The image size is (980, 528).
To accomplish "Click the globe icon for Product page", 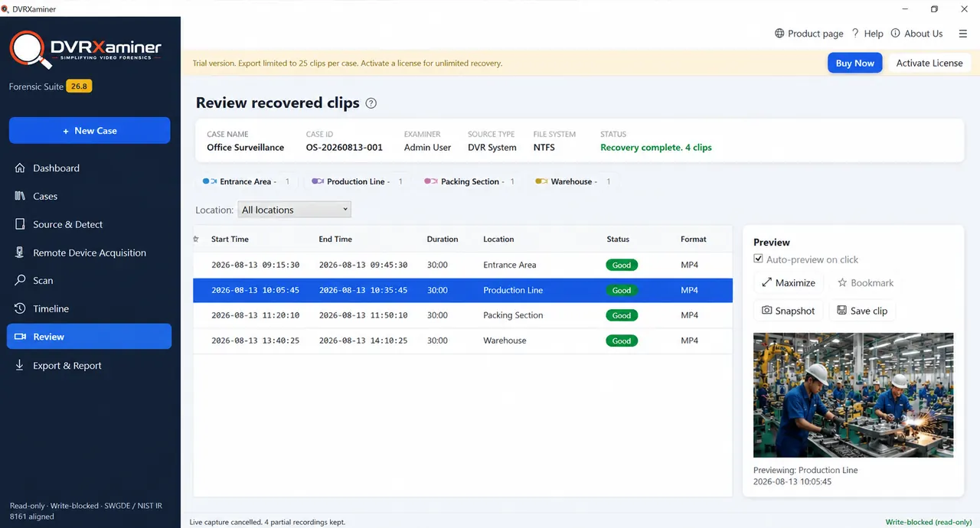I will 779,34.
